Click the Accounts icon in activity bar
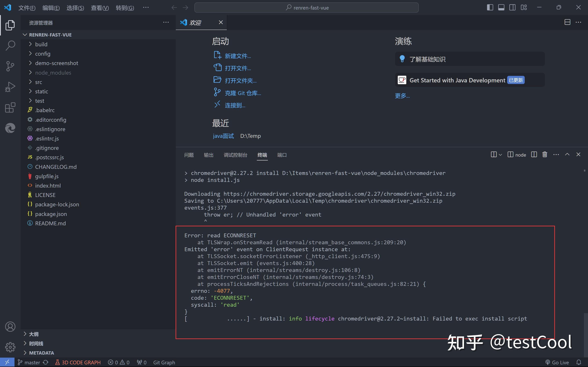 click(x=10, y=326)
